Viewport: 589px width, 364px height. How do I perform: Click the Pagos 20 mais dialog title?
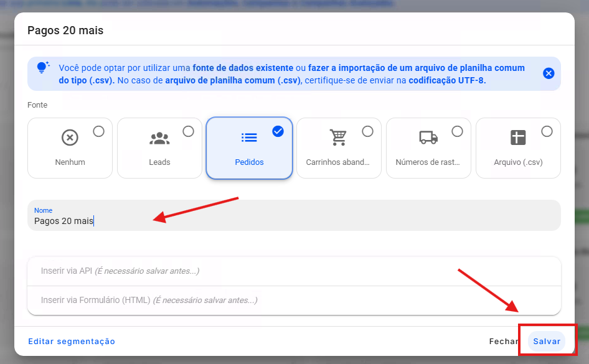click(x=65, y=30)
